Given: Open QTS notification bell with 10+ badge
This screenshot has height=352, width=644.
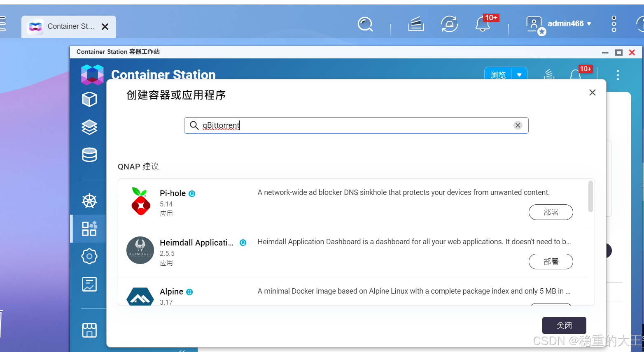Looking at the screenshot, I should point(483,24).
